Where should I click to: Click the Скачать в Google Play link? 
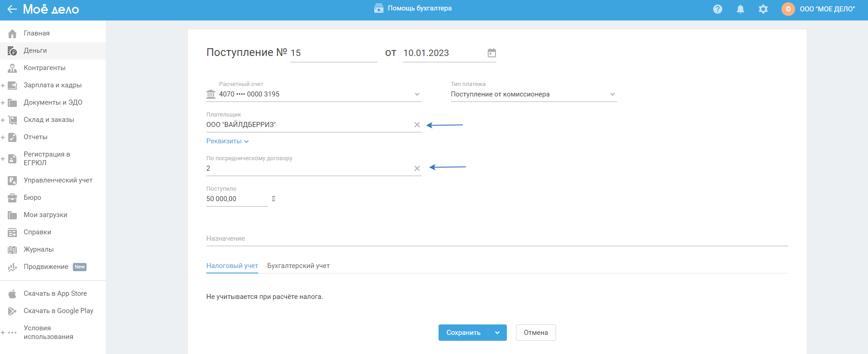(x=58, y=311)
